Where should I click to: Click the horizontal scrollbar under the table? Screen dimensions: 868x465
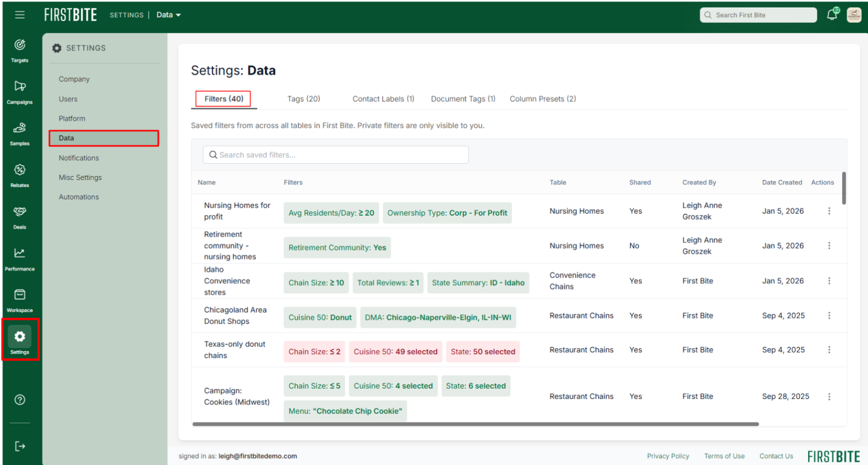click(475, 424)
